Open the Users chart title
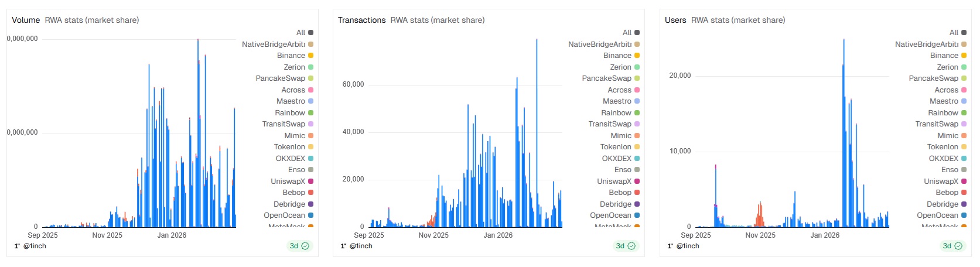980x267 pixels. (675, 20)
